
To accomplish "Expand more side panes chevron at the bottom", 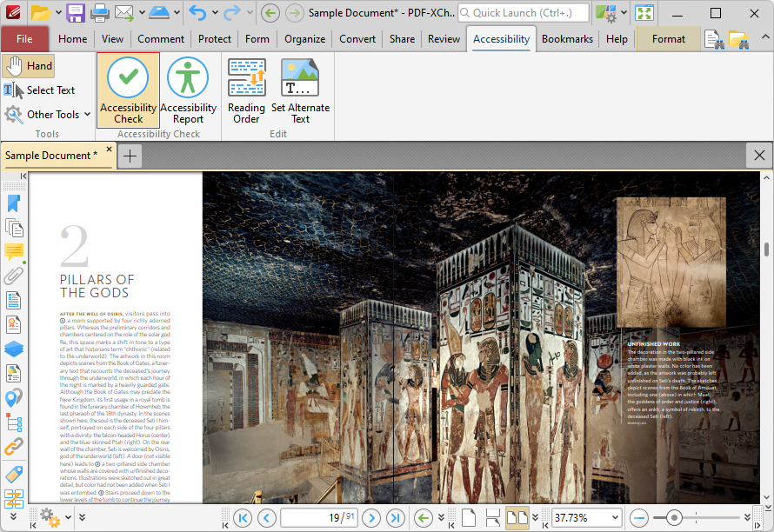I will point(13,516).
